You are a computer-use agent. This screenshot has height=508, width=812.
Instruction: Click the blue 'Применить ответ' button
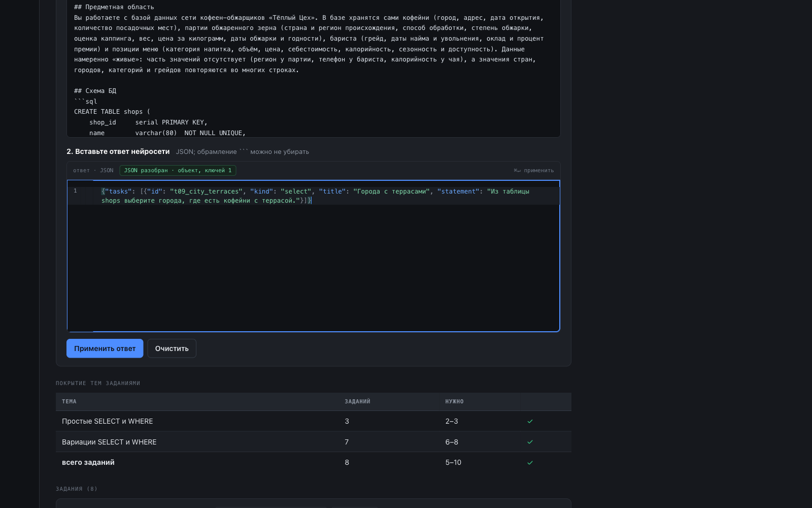105,348
